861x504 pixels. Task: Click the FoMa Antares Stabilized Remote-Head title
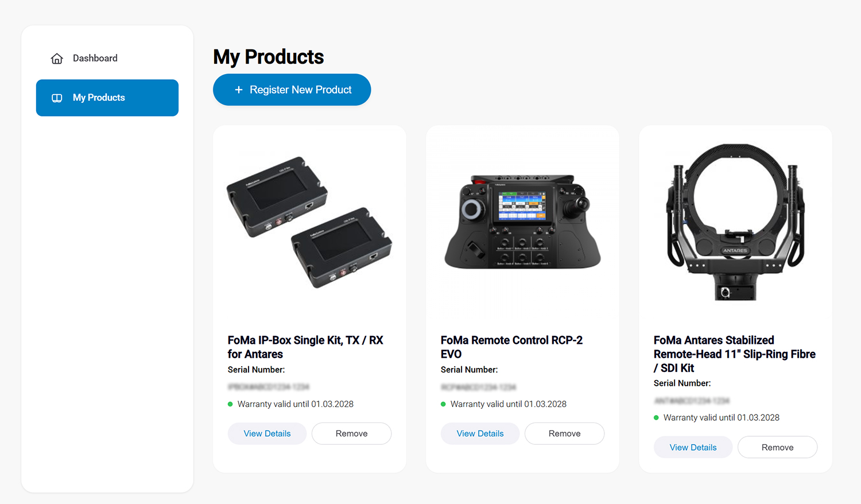[734, 354]
